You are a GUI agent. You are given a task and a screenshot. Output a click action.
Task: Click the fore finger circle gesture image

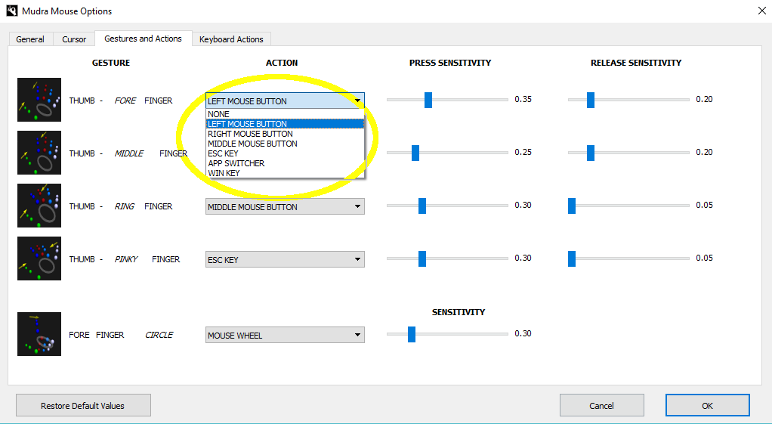(x=39, y=334)
